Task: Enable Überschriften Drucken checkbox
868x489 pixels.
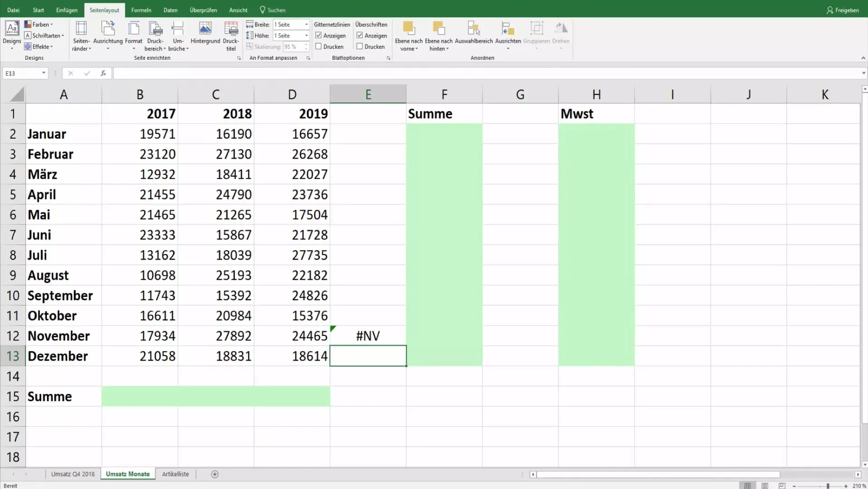Action: [x=360, y=46]
